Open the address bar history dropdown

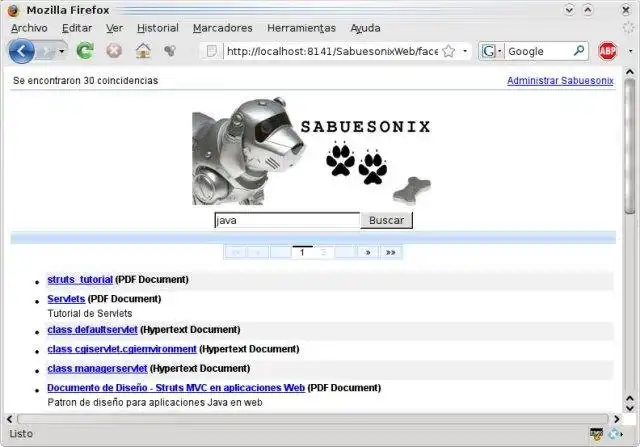(x=465, y=51)
